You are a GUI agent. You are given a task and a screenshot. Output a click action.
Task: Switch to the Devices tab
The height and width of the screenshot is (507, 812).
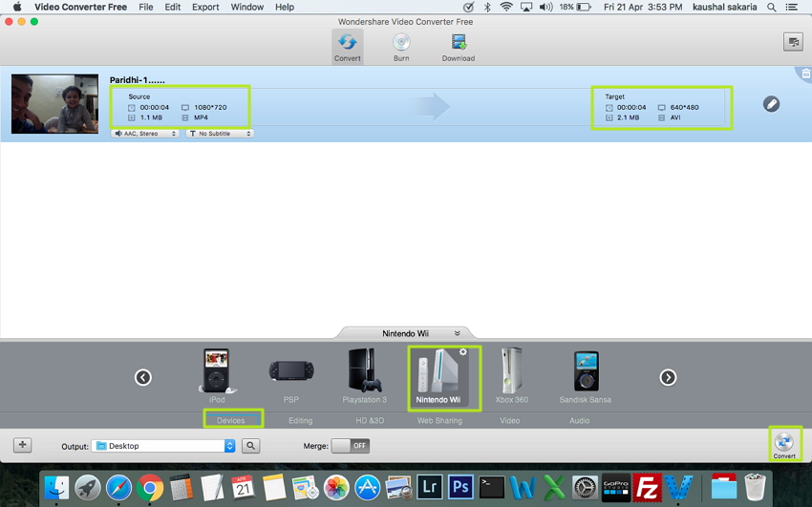coord(231,421)
